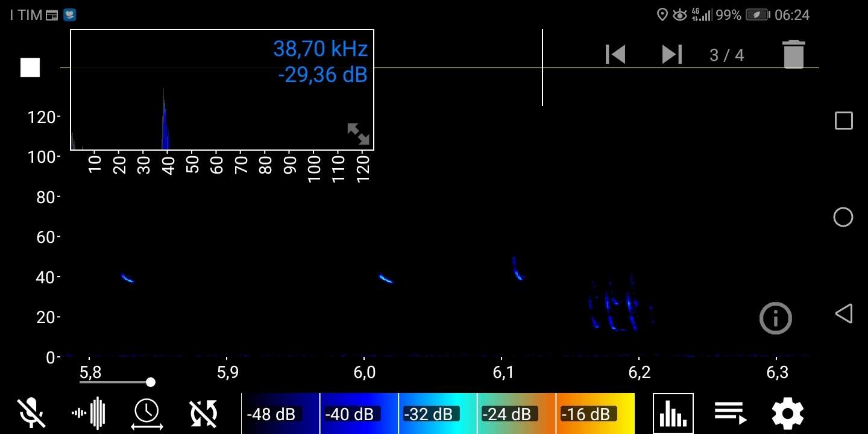Tap the 5,9 time axis label
Screen dimensions: 868x434
pos(227,373)
